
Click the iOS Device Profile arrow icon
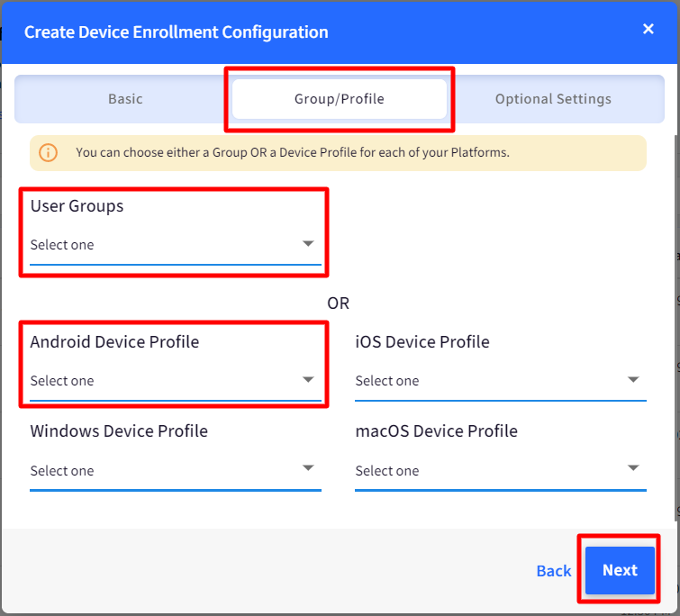pyautogui.click(x=633, y=380)
